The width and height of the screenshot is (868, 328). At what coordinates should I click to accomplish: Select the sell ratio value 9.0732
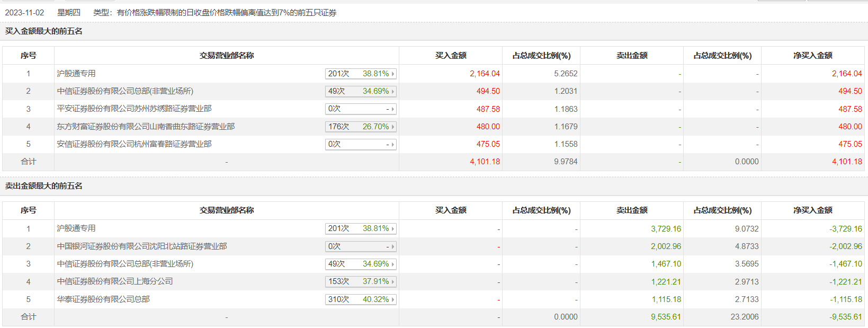click(747, 229)
